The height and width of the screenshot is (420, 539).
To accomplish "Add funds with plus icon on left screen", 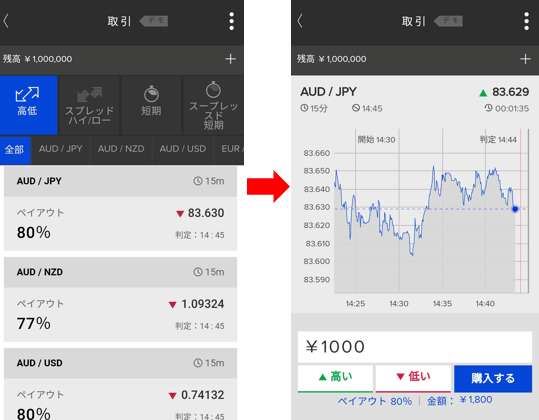I will coord(230,59).
